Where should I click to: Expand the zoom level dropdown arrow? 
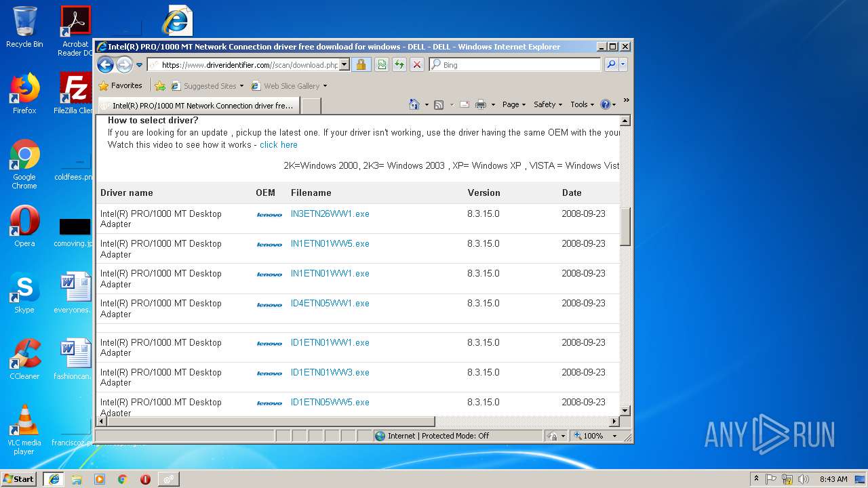(x=615, y=436)
